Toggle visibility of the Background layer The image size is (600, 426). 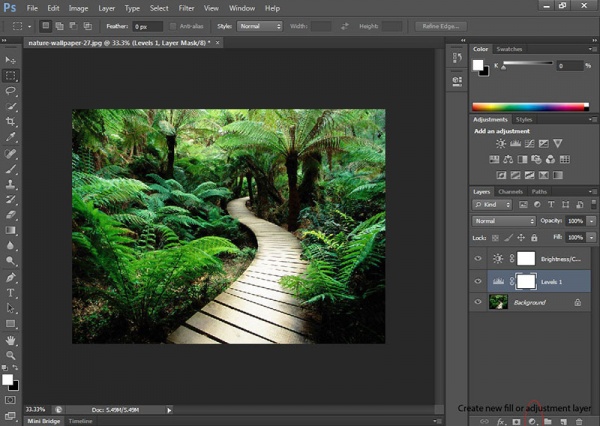[478, 301]
